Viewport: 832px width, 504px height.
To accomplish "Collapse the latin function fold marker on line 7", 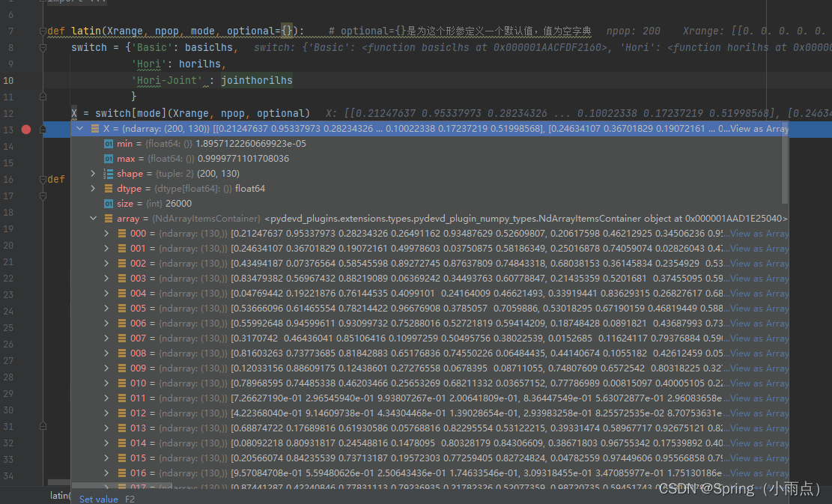I will 43,31.
